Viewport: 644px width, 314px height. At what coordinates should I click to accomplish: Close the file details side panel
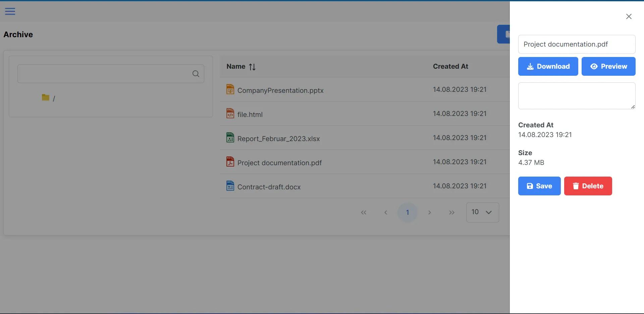tap(629, 17)
